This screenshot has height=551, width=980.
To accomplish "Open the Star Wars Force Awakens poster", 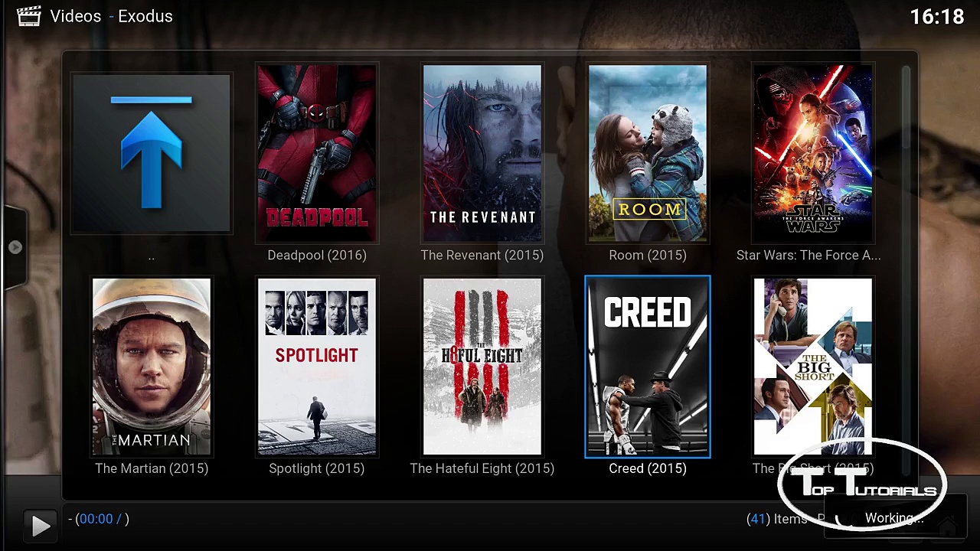I will coord(812,153).
